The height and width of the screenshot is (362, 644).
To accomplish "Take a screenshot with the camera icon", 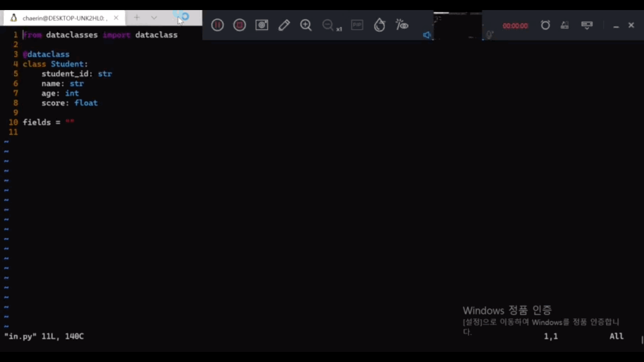I will [x=262, y=25].
